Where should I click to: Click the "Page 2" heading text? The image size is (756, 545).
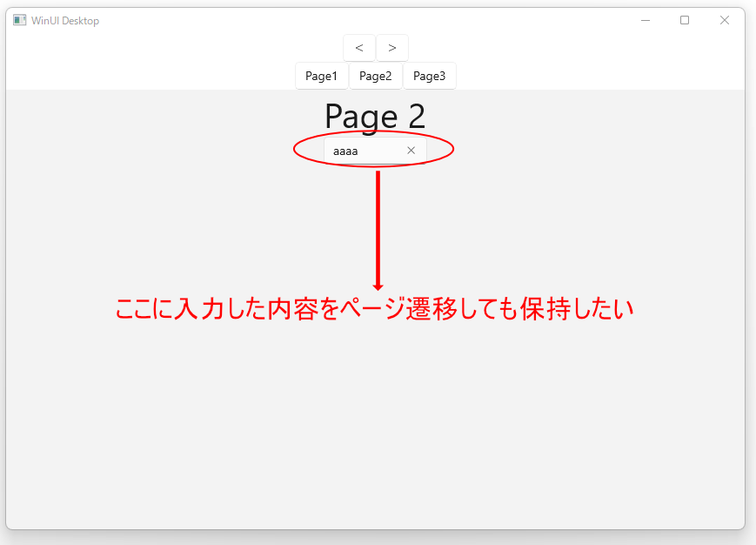(375, 117)
